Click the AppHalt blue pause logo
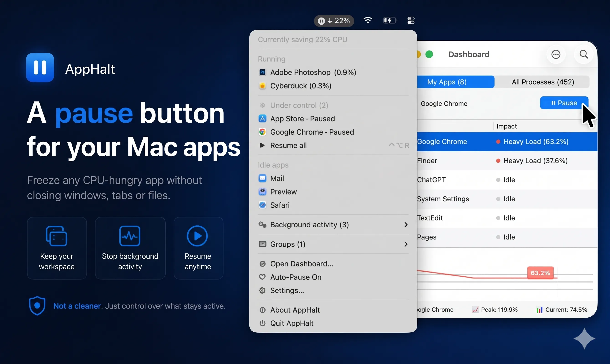610x364 pixels. [x=40, y=67]
